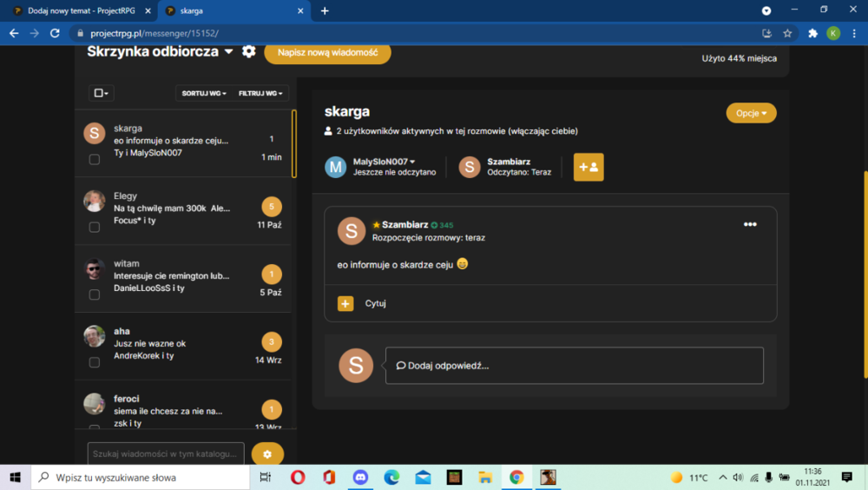Tick checkbox for skarga conversation

(95, 160)
